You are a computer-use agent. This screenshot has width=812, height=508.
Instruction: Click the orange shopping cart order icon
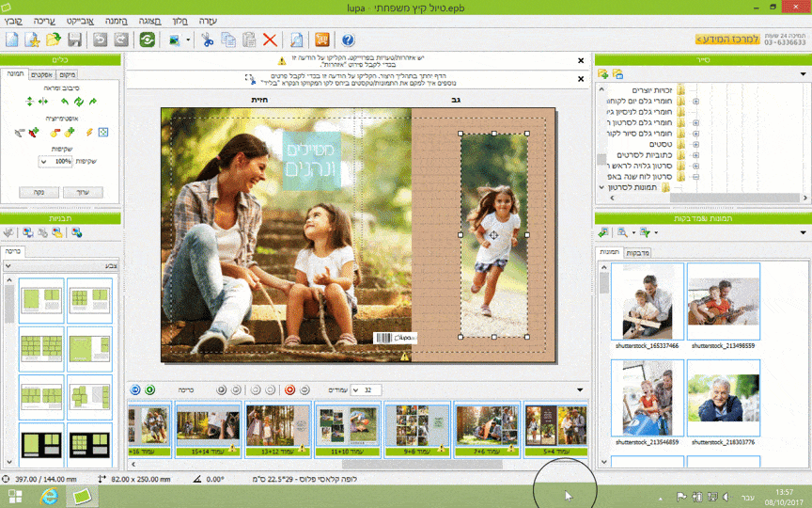click(321, 40)
